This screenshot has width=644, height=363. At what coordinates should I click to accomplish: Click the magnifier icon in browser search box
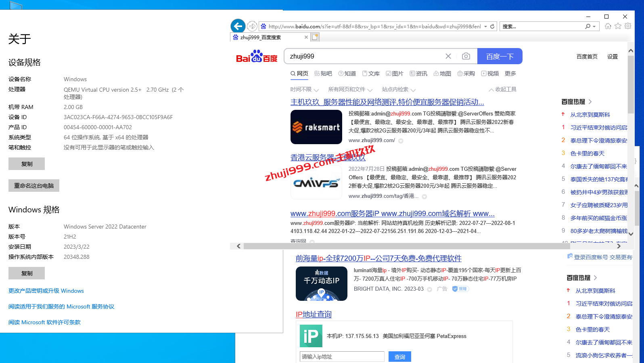[588, 26]
